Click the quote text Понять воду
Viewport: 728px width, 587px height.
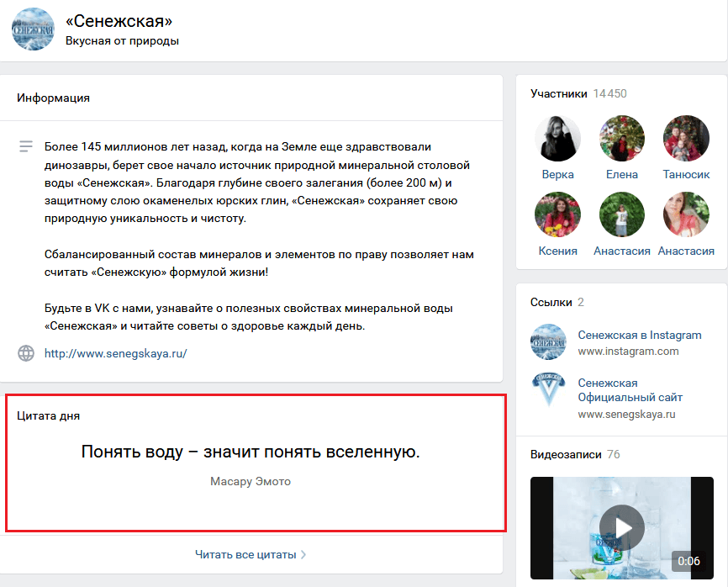(251, 452)
